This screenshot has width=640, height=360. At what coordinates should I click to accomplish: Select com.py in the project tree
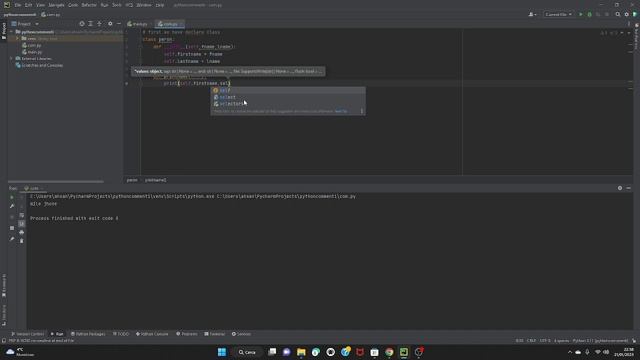[x=32, y=45]
